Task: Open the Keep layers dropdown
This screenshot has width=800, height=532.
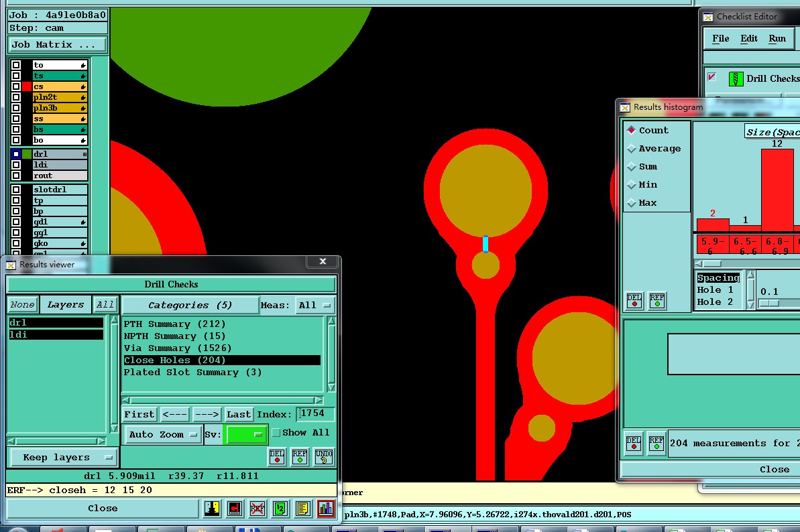Action: pos(63,458)
